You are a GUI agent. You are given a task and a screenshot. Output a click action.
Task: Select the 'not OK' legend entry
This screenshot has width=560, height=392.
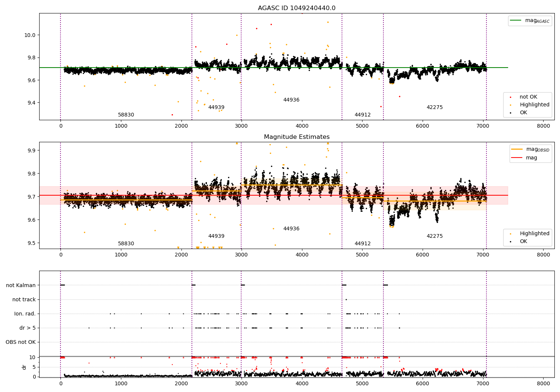click(528, 97)
